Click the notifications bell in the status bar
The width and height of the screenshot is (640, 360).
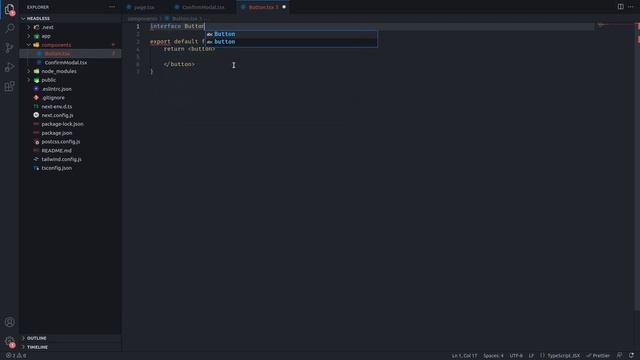pos(631,356)
